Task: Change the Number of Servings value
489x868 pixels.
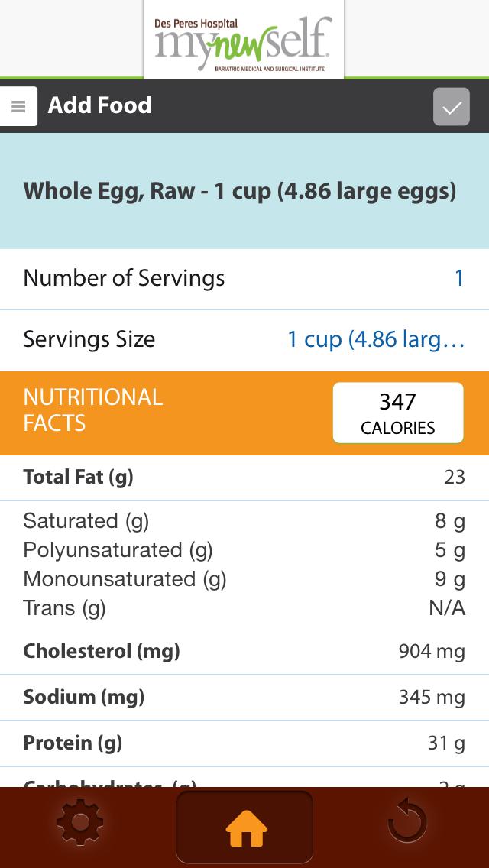Action: pos(459,278)
